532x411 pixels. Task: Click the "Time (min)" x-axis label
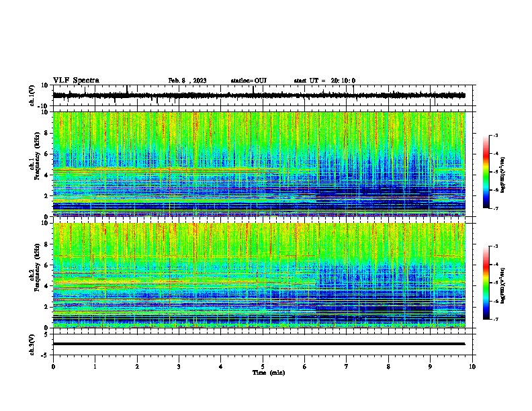(x=269, y=373)
